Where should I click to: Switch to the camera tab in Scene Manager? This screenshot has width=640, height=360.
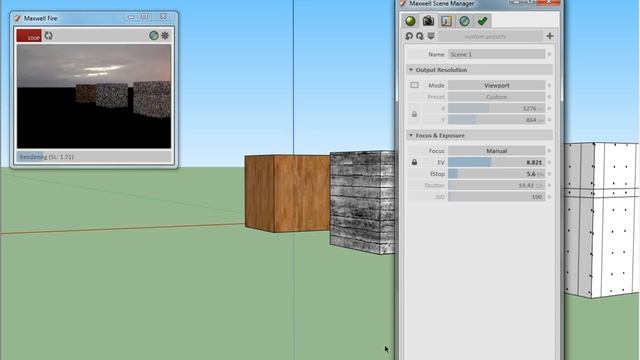pos(428,21)
